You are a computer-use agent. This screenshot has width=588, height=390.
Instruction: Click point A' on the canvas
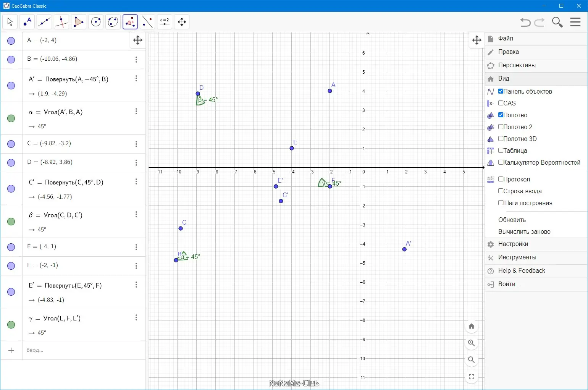(404, 249)
